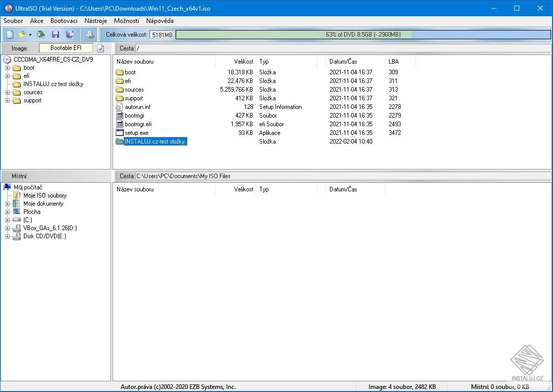Sort image list by Velikost header
The height and width of the screenshot is (392, 553).
tap(236, 61)
